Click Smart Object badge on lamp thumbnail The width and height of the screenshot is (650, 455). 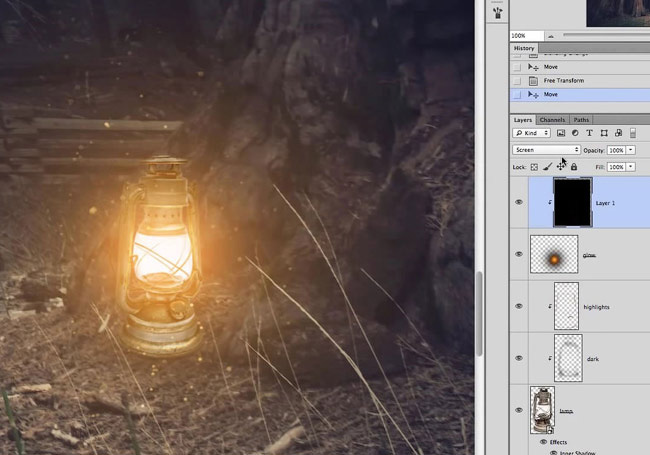coord(550,430)
